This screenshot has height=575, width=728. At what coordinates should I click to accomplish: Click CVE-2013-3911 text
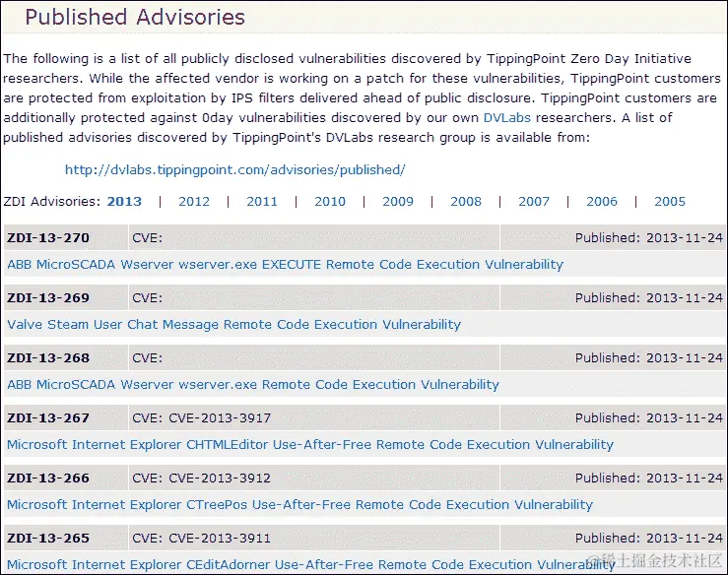point(220,539)
